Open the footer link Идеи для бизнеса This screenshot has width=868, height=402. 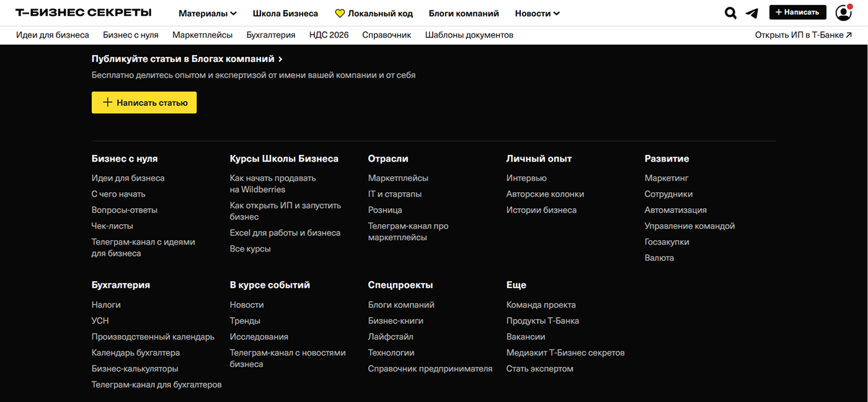point(128,178)
